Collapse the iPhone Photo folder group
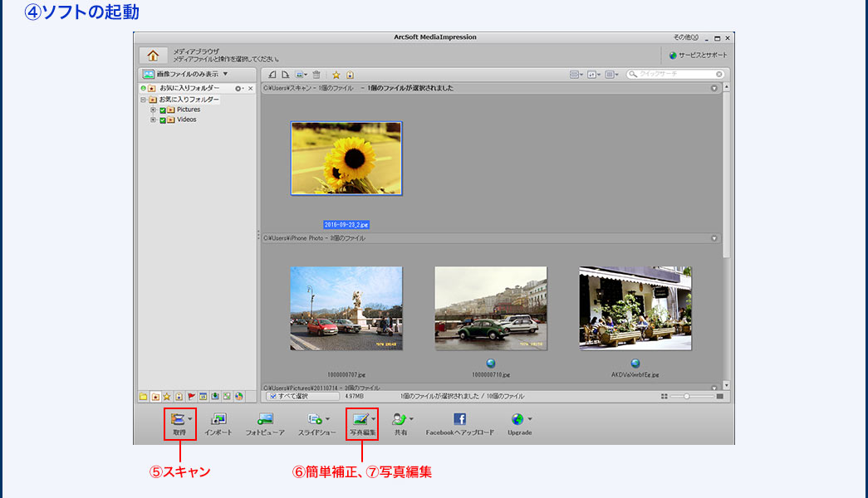 click(x=714, y=238)
